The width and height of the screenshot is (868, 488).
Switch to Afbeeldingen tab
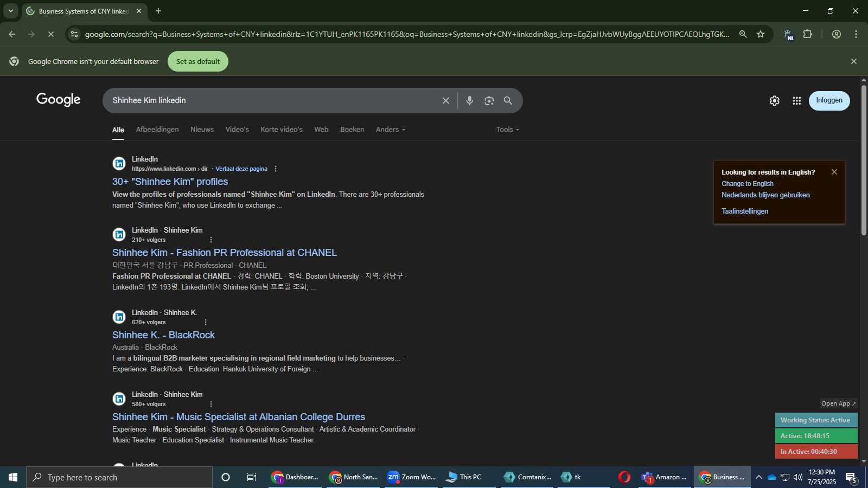coord(157,130)
